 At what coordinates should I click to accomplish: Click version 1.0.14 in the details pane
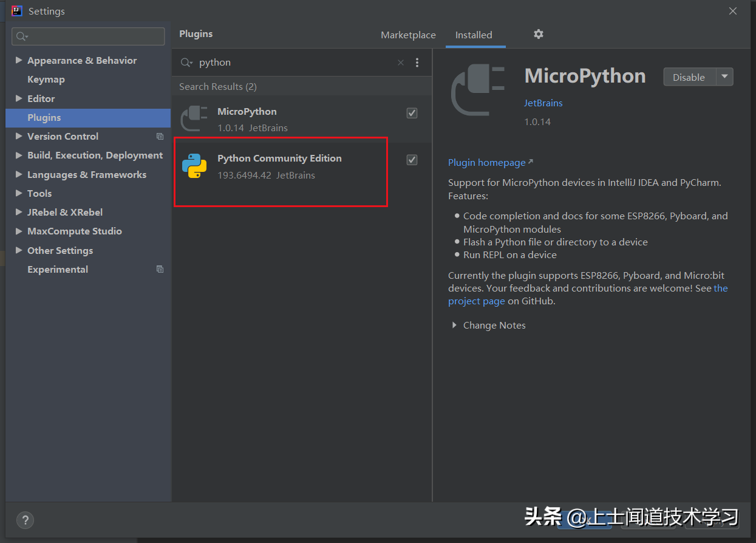(x=537, y=121)
